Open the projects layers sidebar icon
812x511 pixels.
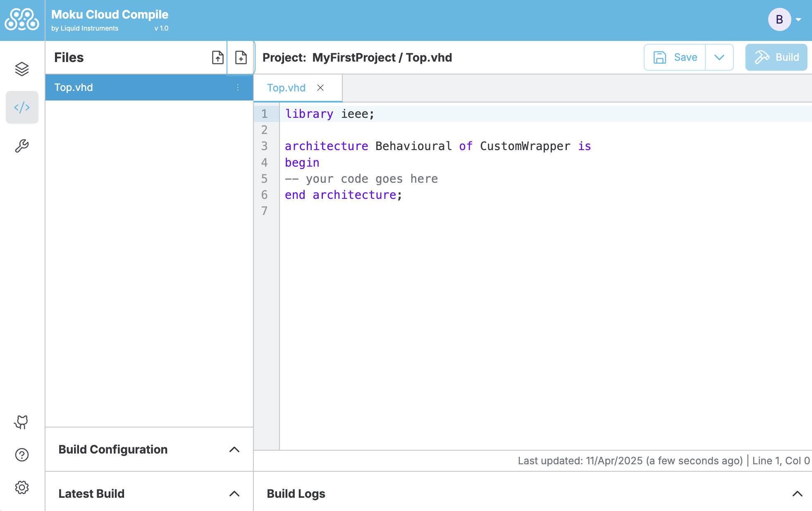22,69
